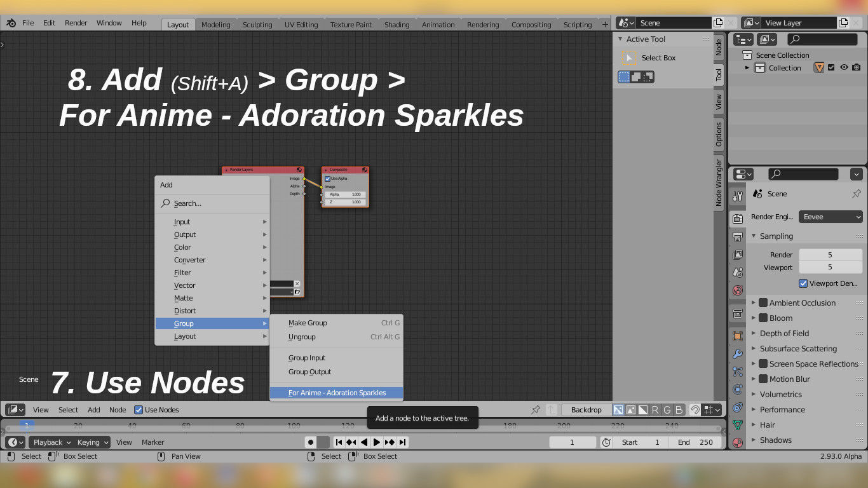Choose For Anime - Adoration Sparkles entry

click(x=336, y=393)
